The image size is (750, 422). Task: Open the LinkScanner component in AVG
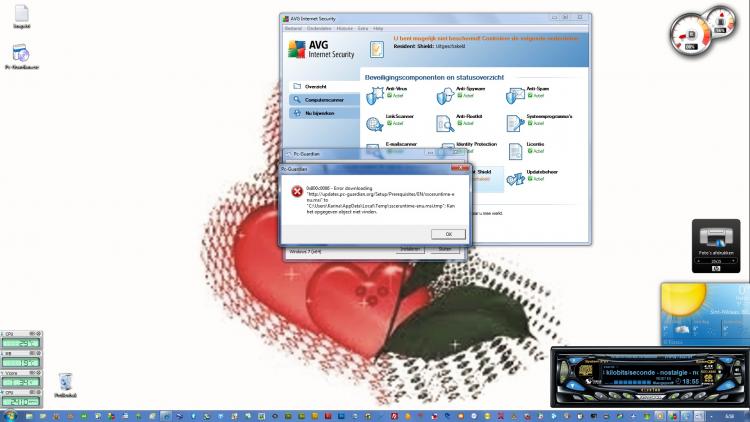tap(390, 123)
